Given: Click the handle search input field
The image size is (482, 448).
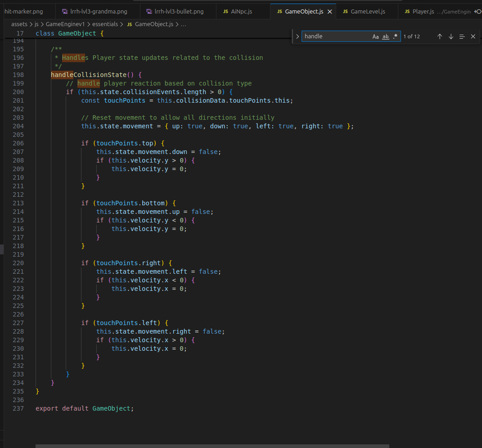Looking at the screenshot, I should click(336, 36).
